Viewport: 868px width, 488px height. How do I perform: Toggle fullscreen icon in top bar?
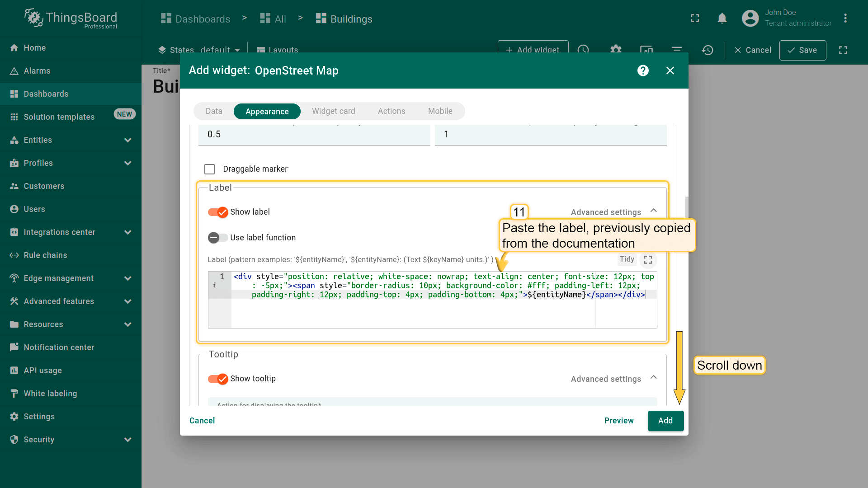695,19
